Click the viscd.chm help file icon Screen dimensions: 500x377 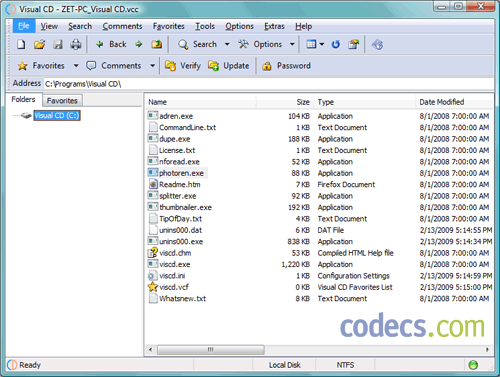tap(153, 253)
